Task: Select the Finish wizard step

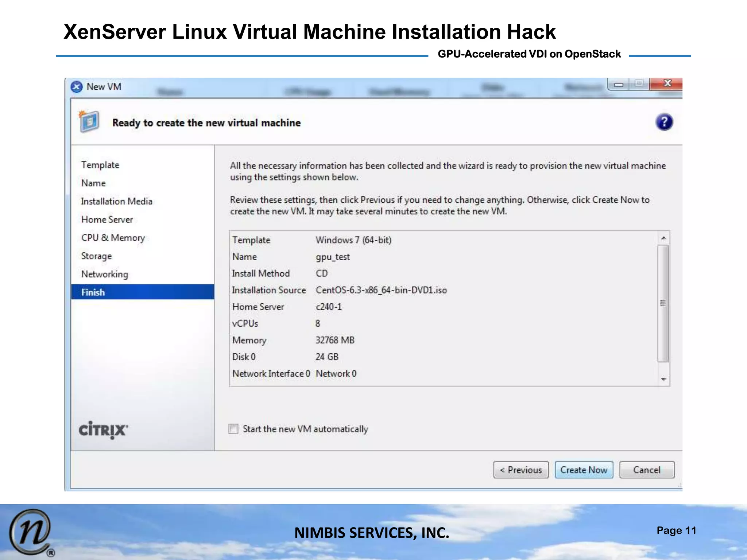Action: pos(143,292)
